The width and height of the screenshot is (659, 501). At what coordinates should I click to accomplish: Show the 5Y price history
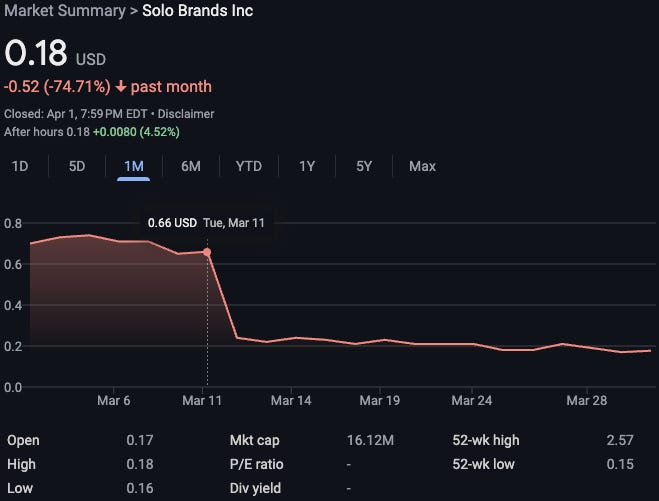[x=364, y=166]
